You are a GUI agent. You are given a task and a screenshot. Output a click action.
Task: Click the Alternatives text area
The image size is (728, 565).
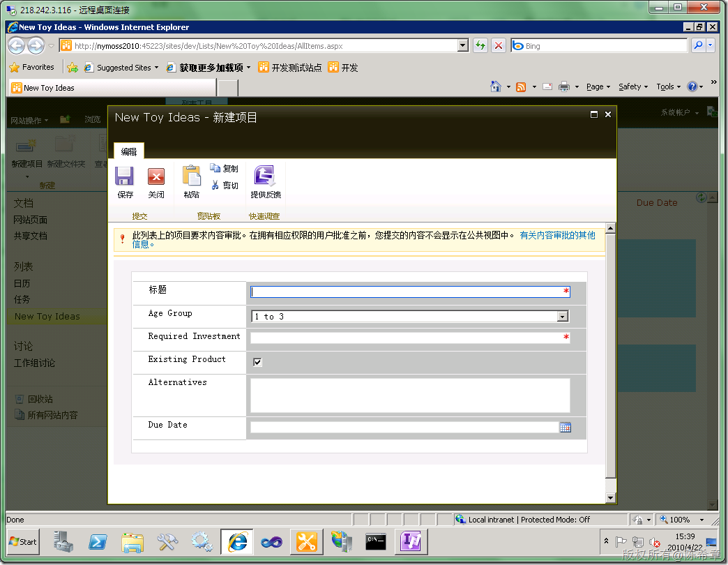410,395
